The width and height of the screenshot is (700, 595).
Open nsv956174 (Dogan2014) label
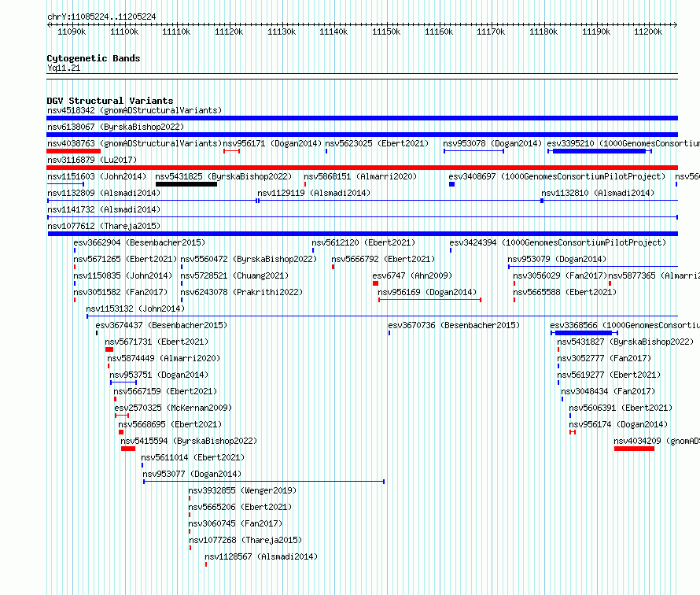618,424
